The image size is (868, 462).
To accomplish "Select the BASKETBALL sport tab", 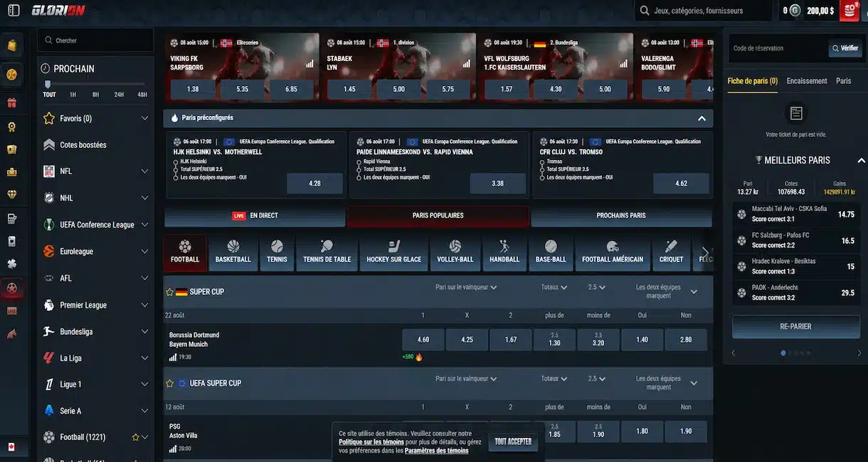I will [233, 252].
